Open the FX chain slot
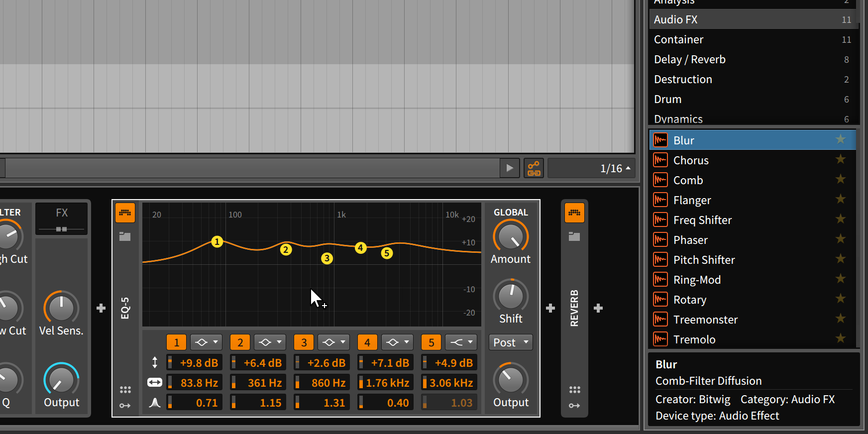868x434 pixels. (x=62, y=218)
